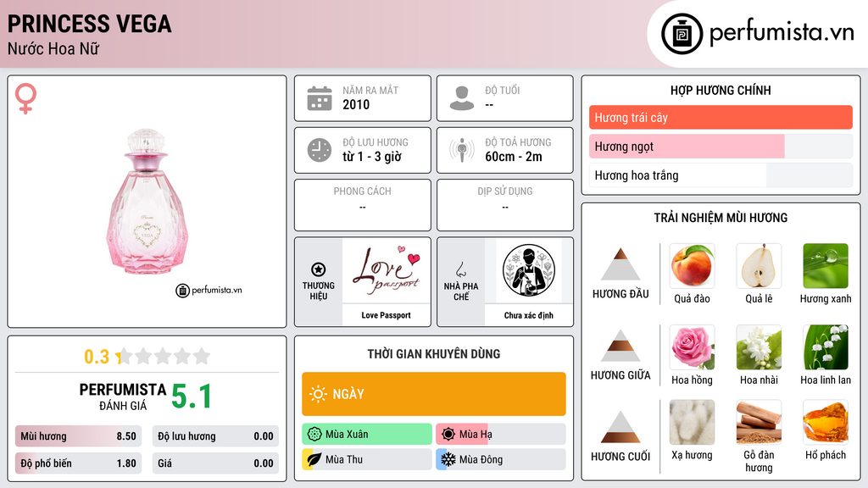The height and width of the screenshot is (488, 868).
Task: Click the Phong cách card
Action: point(363,205)
